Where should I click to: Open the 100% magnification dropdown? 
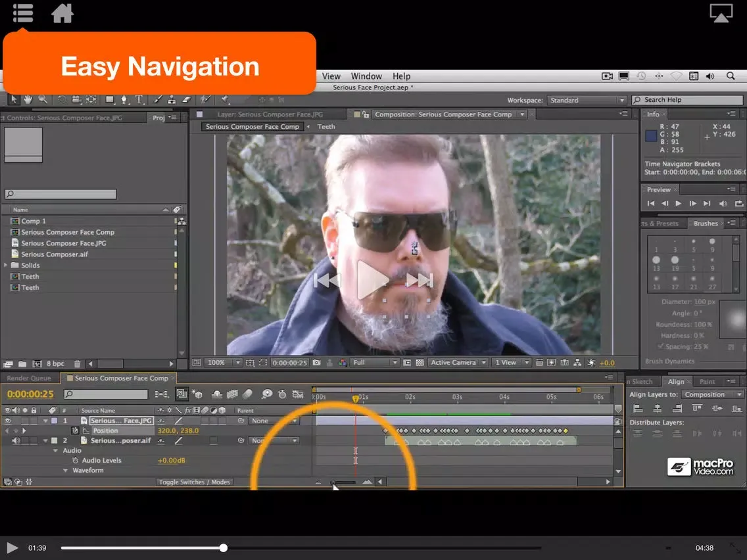click(x=224, y=363)
